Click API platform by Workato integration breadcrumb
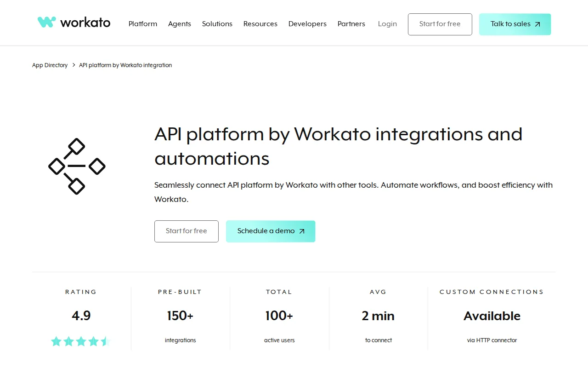The width and height of the screenshot is (588, 368). [125, 65]
